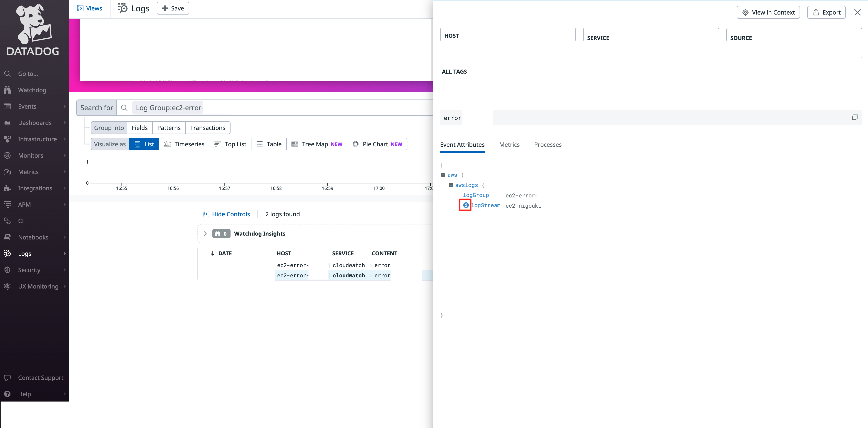
Task: Switch to the SERVICE tab in details panel
Action: [x=598, y=38]
